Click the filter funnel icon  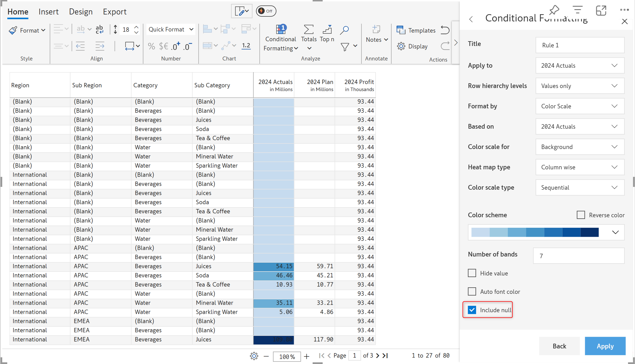click(x=345, y=47)
